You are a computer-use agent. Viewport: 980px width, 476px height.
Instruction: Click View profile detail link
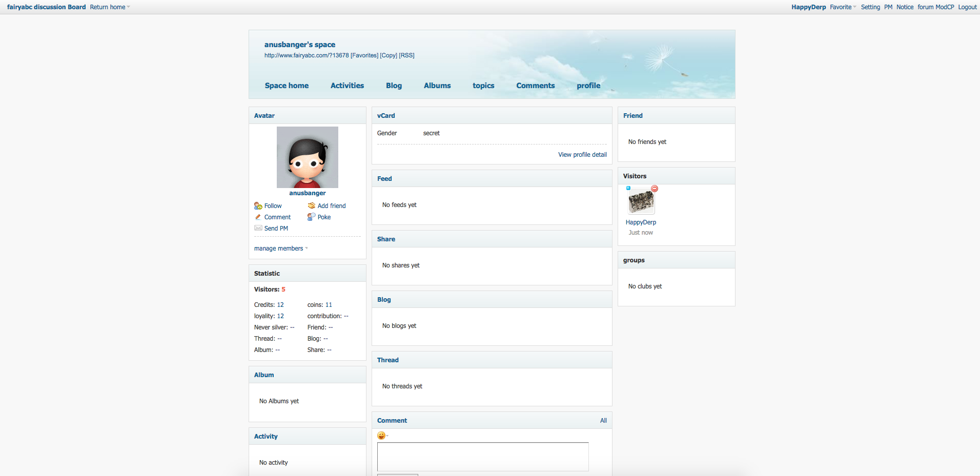pyautogui.click(x=582, y=155)
